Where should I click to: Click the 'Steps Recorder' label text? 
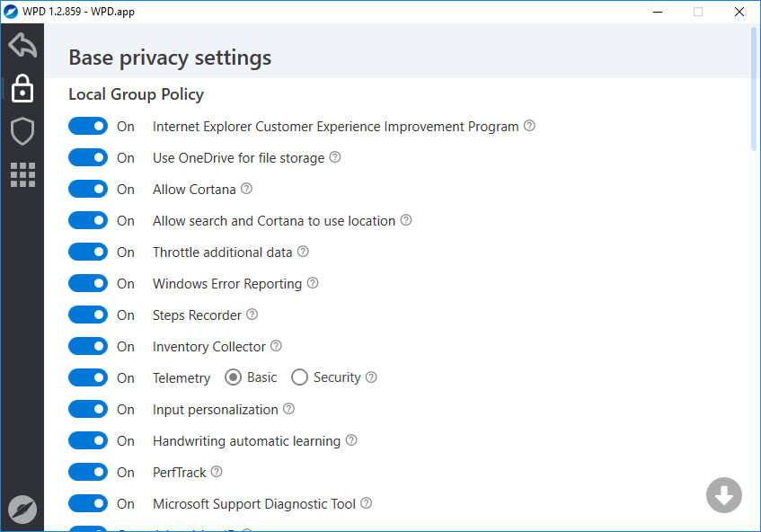pyautogui.click(x=197, y=315)
